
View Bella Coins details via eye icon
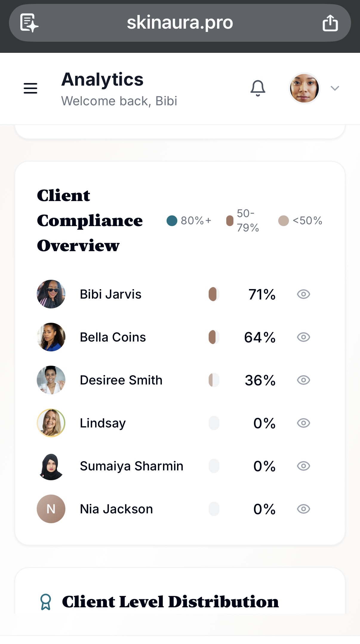(x=303, y=337)
